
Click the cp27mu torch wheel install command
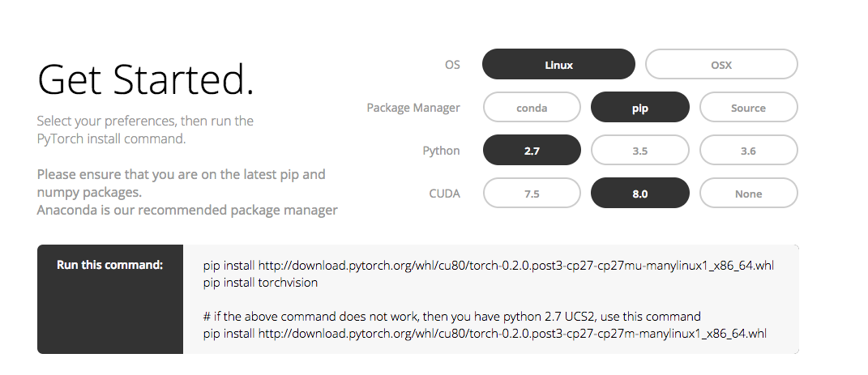(x=490, y=266)
